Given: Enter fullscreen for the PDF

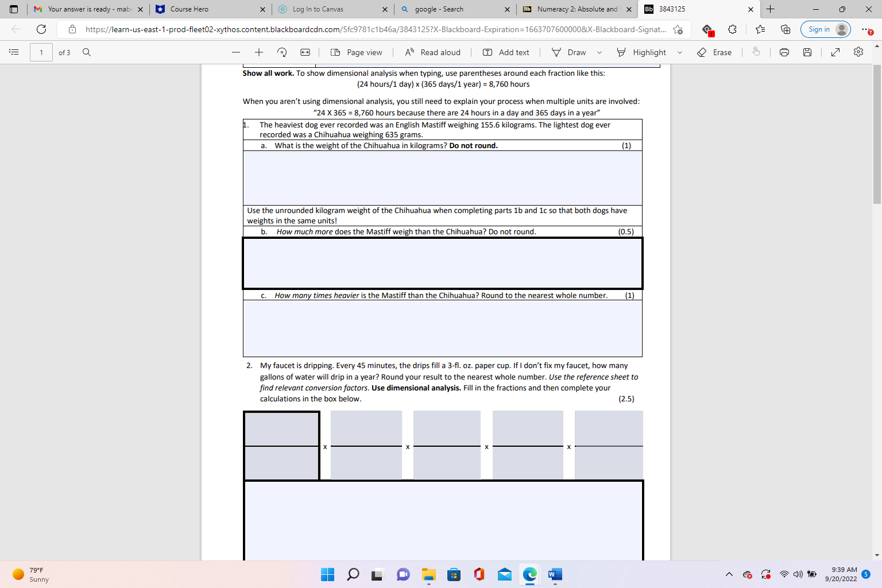Looking at the screenshot, I should [835, 52].
